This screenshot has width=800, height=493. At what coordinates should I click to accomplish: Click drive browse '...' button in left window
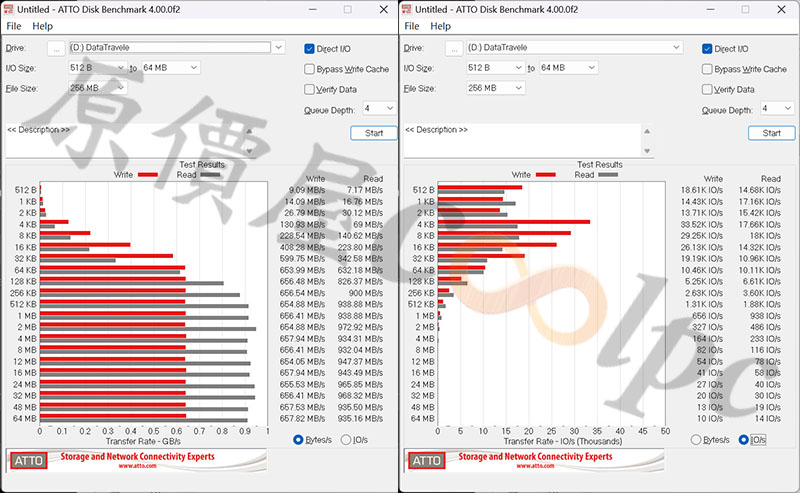[56, 48]
